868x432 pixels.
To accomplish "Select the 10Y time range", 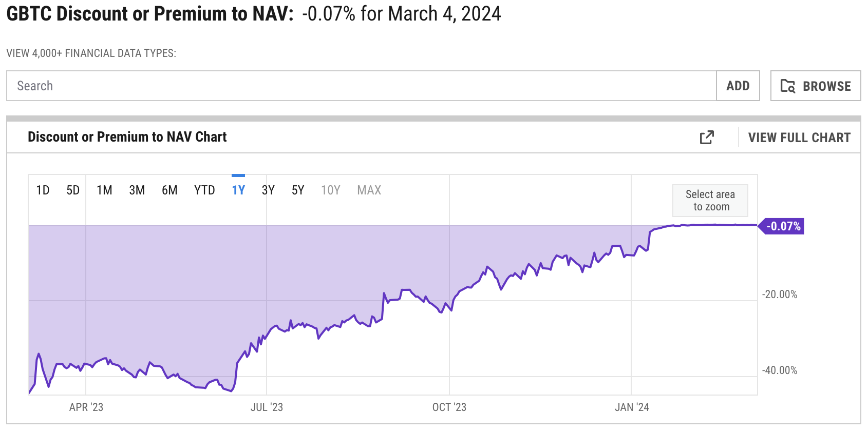I will [x=331, y=190].
